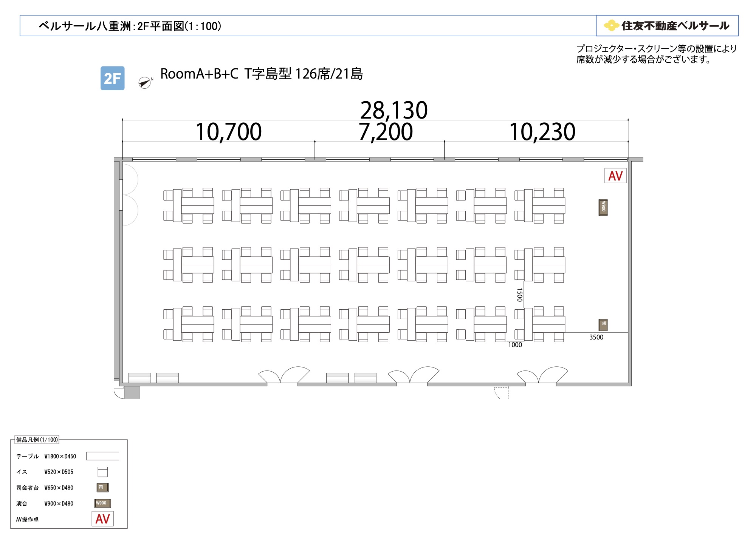Click the legend entry 演台 W900×D480
Screen dimensions: 756x534
[45, 503]
